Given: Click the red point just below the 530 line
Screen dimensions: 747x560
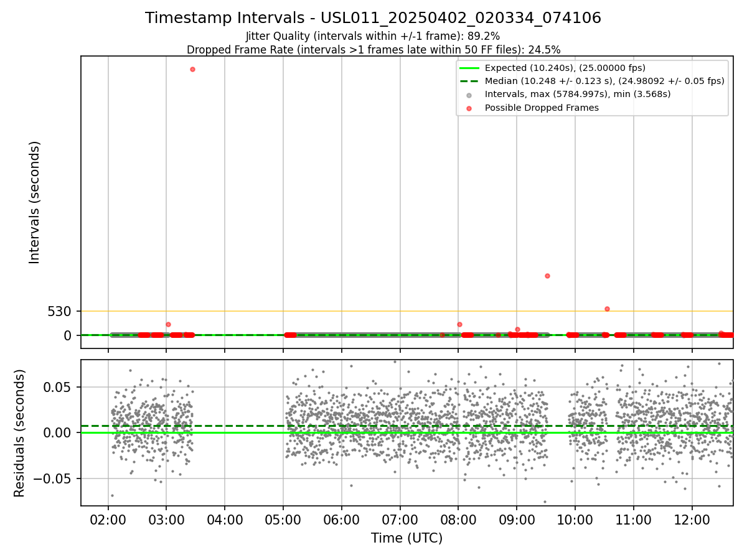Looking at the screenshot, I should point(607,309).
